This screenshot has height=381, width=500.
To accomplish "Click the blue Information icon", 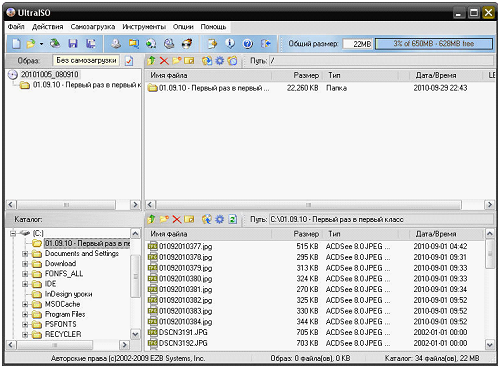I will 230,44.
